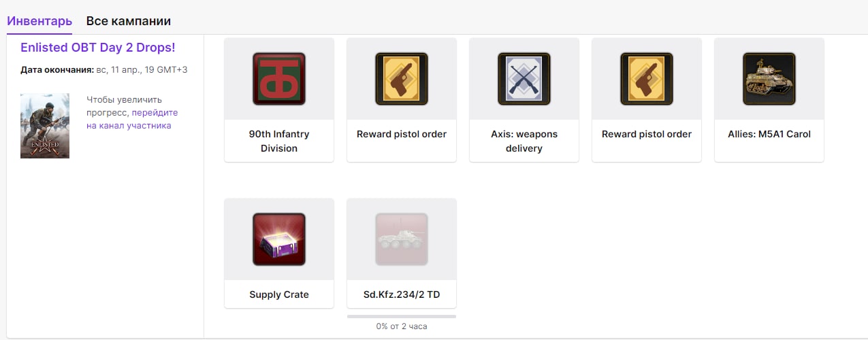
Task: Click the 0% от 2 часа progress text
Action: click(402, 326)
